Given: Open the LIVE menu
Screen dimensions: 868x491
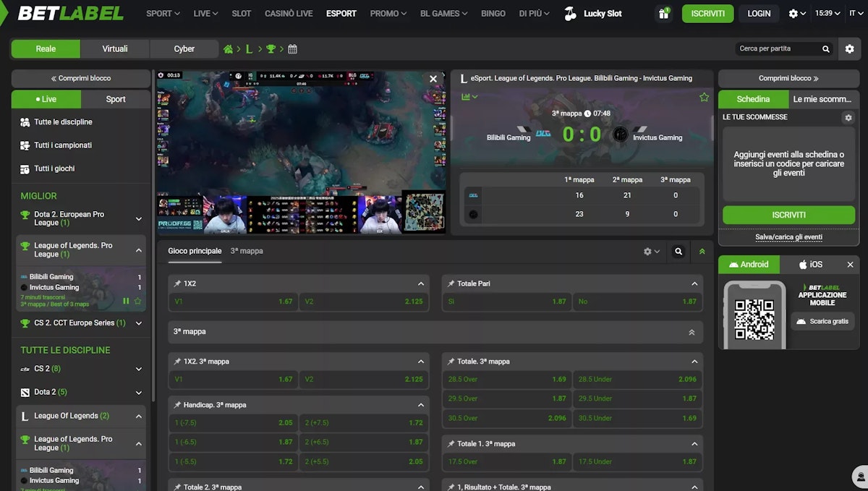Looking at the screenshot, I should [x=205, y=14].
